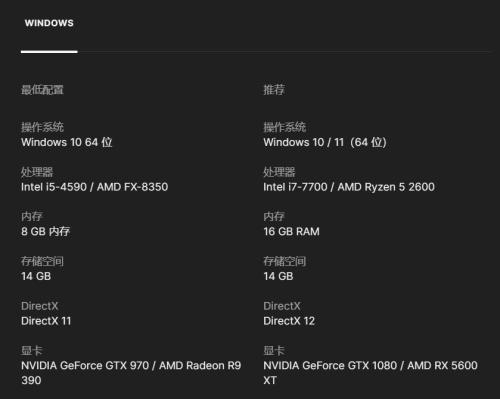Click the 显卡 label in recommended column
This screenshot has width=500, height=399.
tap(274, 350)
